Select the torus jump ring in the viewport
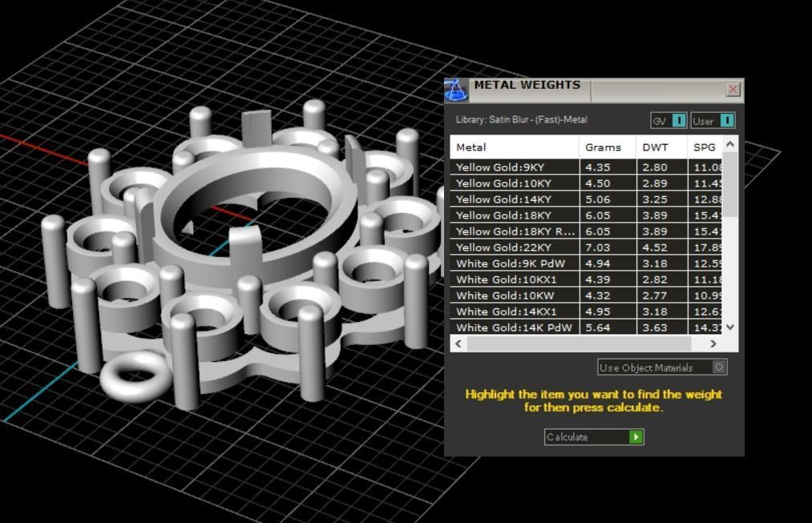Screen dimensions: 812x523 [135, 376]
